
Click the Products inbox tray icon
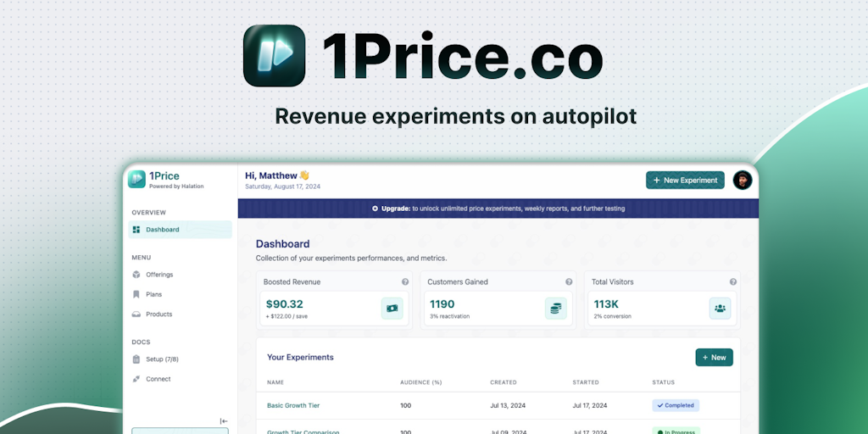tap(136, 314)
